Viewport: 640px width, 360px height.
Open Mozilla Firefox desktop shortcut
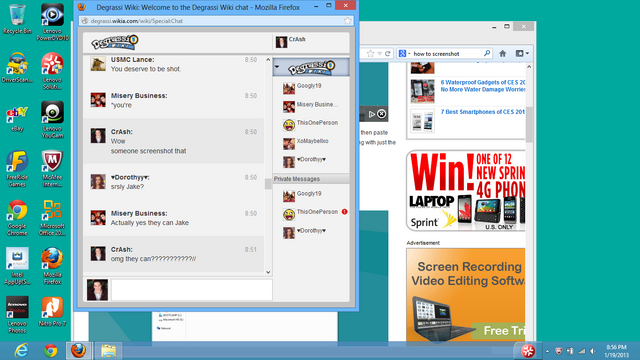coord(52,266)
